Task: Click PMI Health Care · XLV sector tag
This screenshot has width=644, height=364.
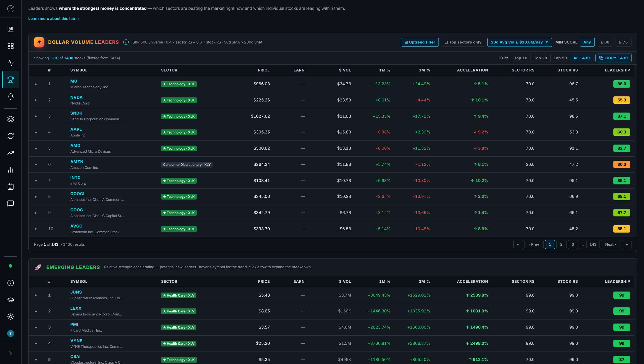Action: (x=179, y=327)
